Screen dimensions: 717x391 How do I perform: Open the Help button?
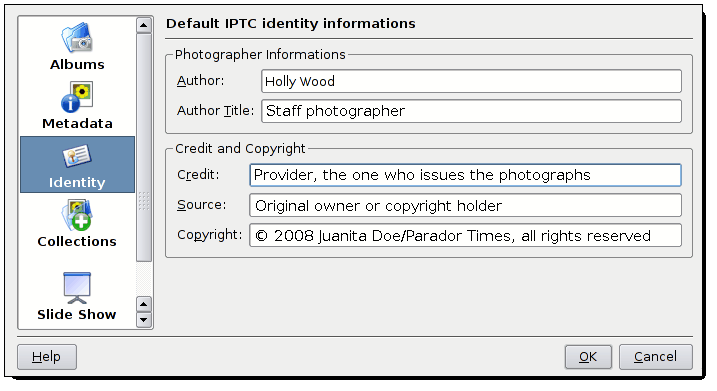[47, 357]
